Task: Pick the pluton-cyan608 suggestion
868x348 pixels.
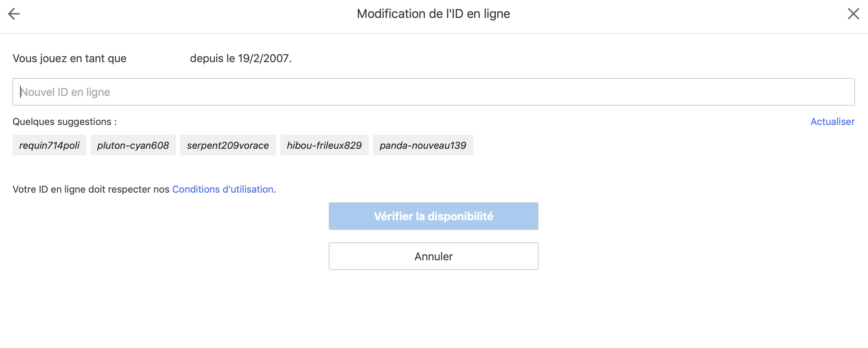Action: 133,145
